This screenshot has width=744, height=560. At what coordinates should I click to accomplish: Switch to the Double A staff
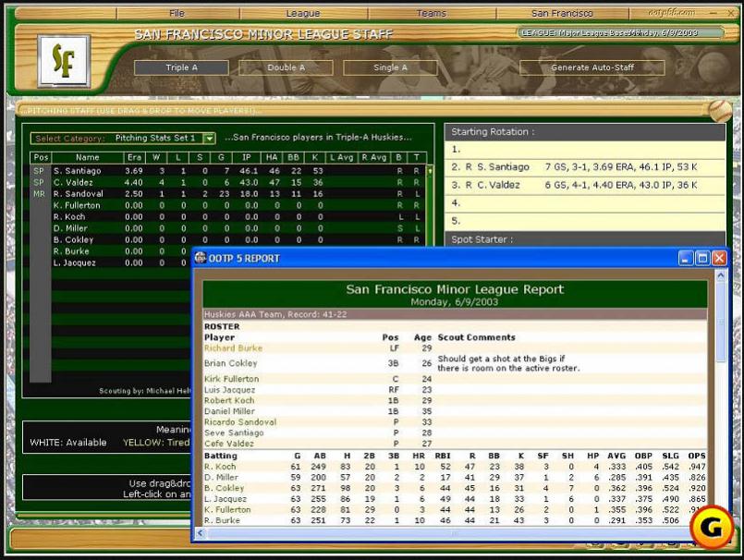pos(287,67)
